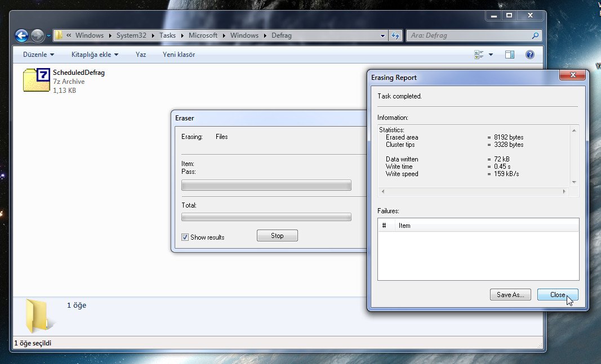Open the Kitaplığa ekle menu

tap(95, 55)
